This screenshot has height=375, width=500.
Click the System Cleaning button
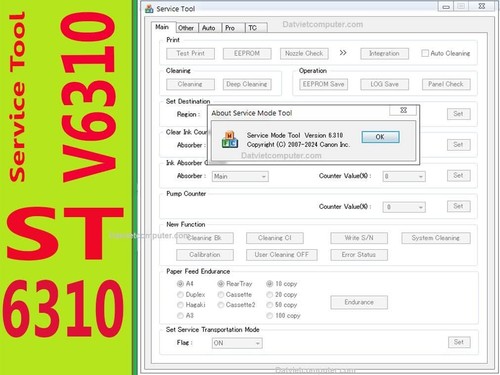tap(436, 238)
